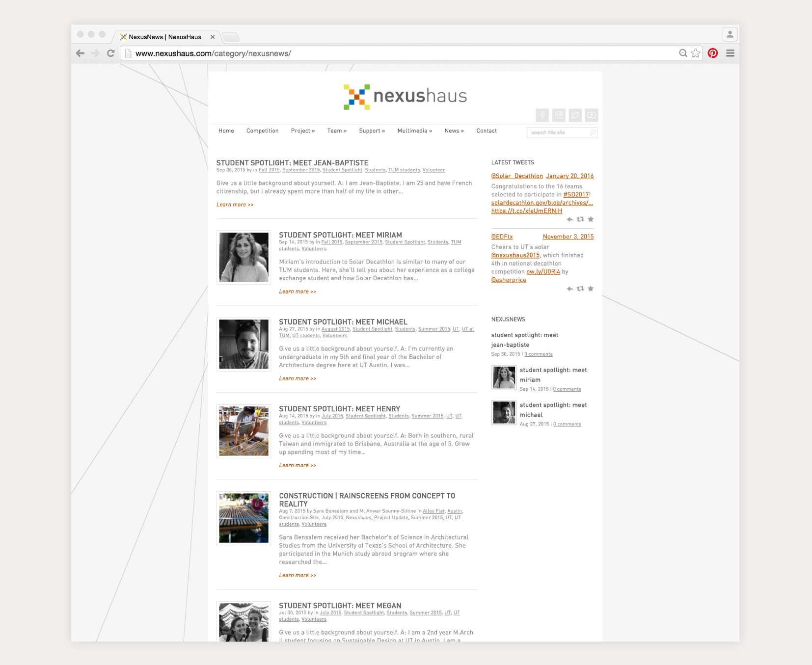Screen dimensions: 812x665
Task: Bookmark page with the star icon
Action: point(696,53)
